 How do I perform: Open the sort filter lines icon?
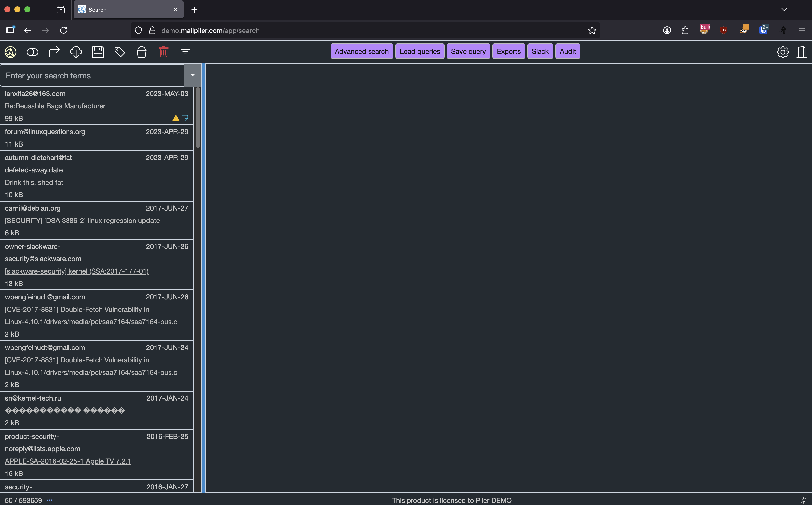tap(185, 52)
